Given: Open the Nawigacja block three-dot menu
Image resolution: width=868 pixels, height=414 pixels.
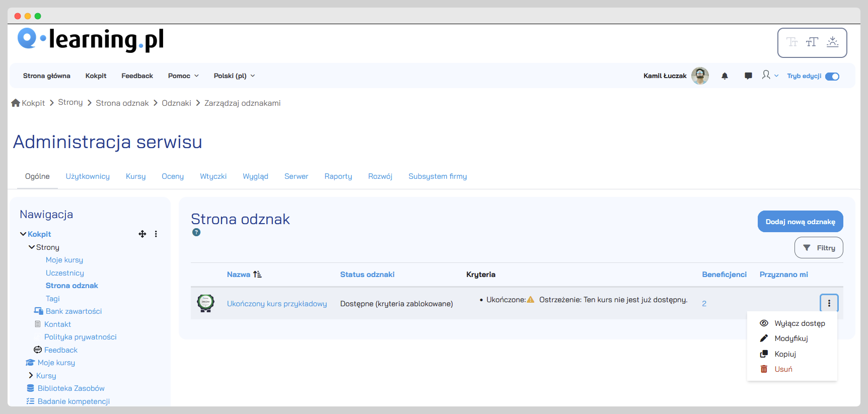Looking at the screenshot, I should click(x=156, y=234).
